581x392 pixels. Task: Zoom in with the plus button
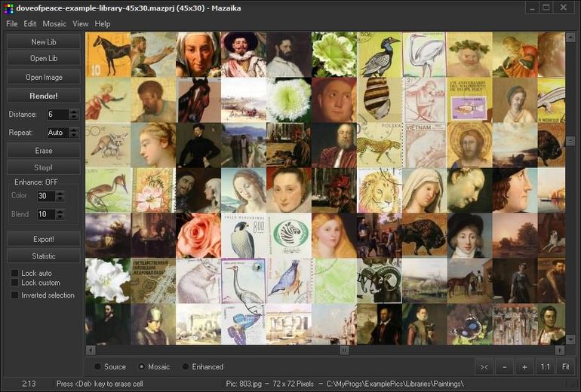coord(524,367)
